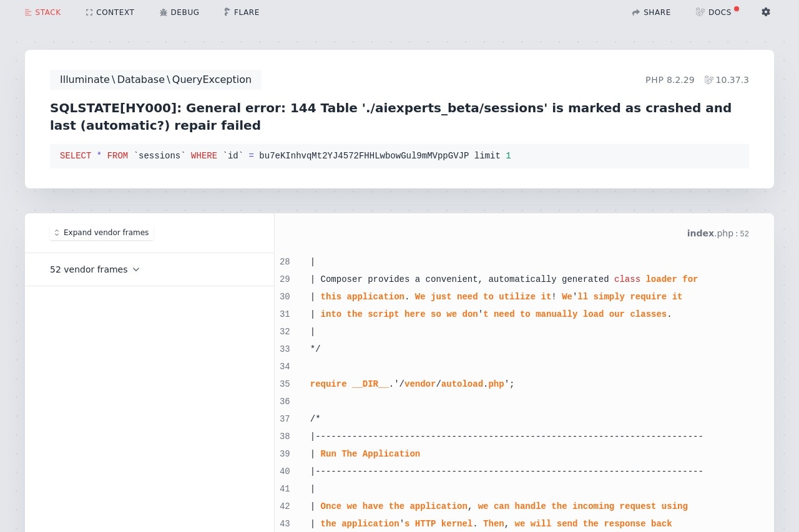Open settings via the gear icon
Viewport: 799px width, 532px height.
click(x=766, y=12)
